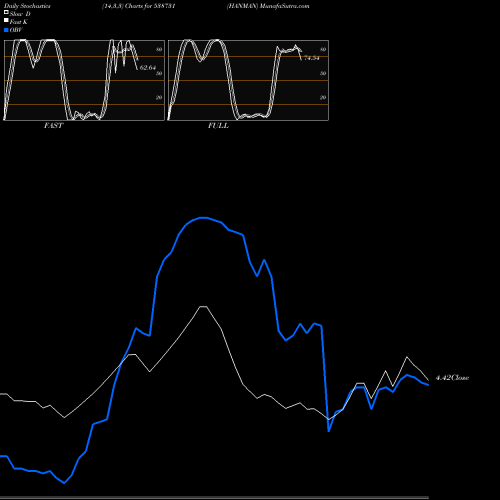The image size is (500, 500).
Task: Click the 'FULL' label below the chart
Action: [218, 126]
